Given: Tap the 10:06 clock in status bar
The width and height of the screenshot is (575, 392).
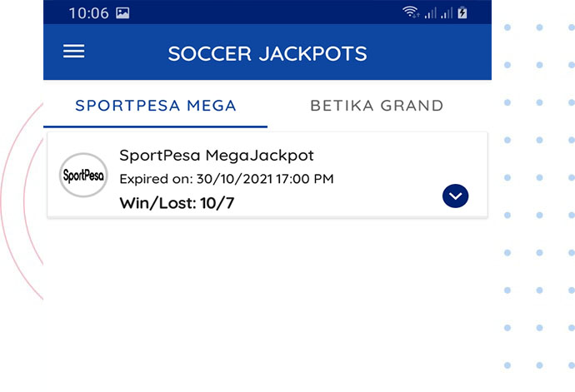Looking at the screenshot, I should [88, 13].
